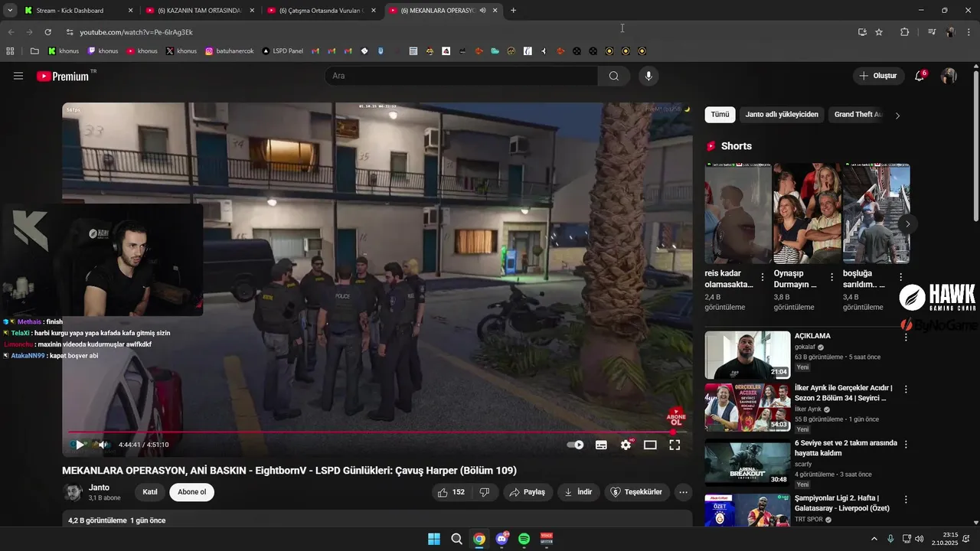
Task: Click Katıl join button
Action: [150, 492]
